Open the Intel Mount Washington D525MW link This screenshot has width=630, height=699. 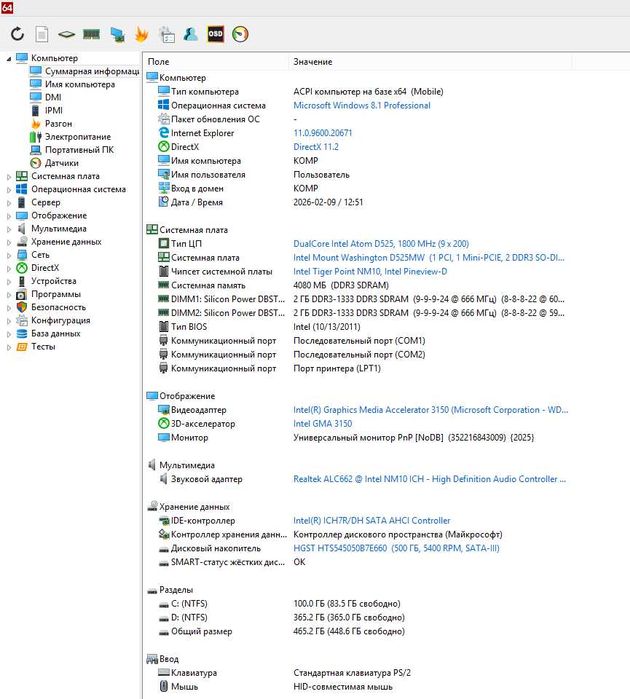coord(428,258)
